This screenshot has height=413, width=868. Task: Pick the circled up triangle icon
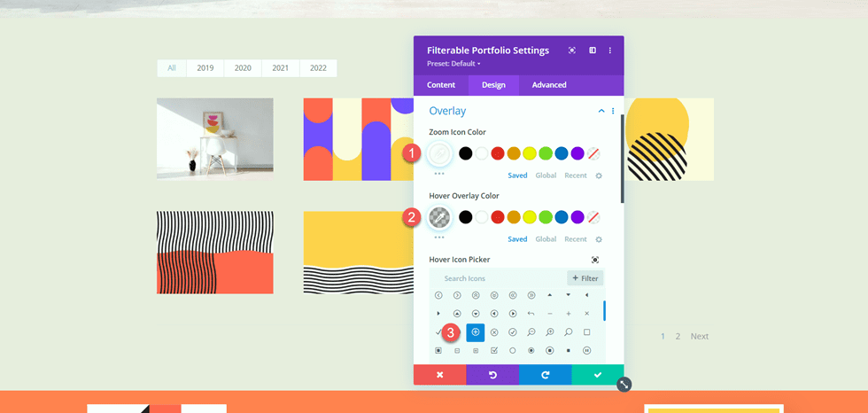coord(457,314)
